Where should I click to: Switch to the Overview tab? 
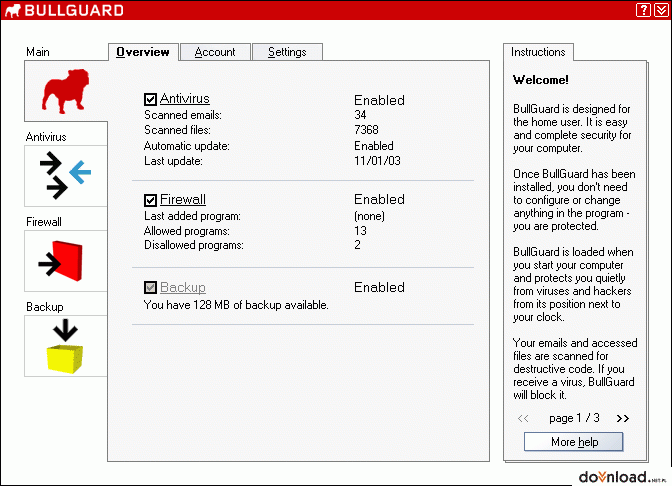pyautogui.click(x=143, y=52)
